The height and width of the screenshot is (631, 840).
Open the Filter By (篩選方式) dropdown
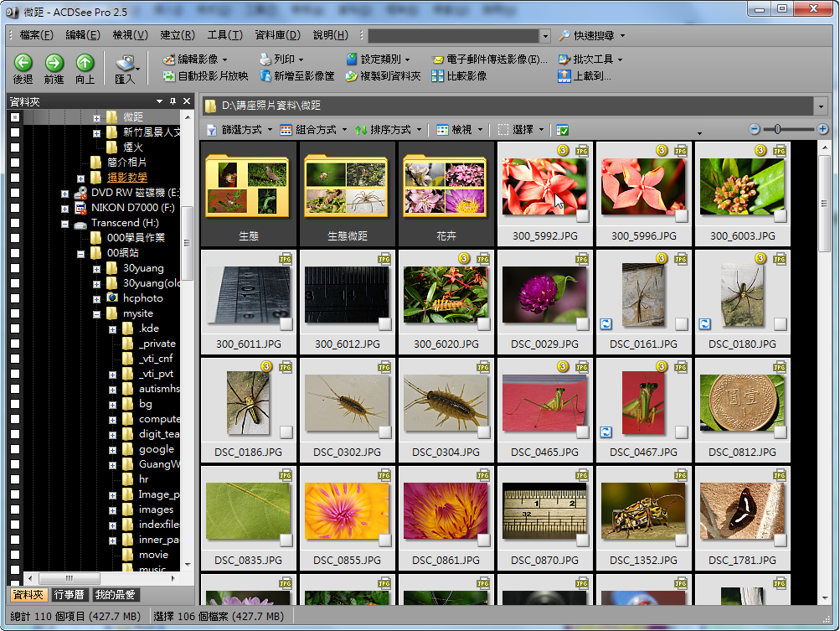(x=240, y=130)
